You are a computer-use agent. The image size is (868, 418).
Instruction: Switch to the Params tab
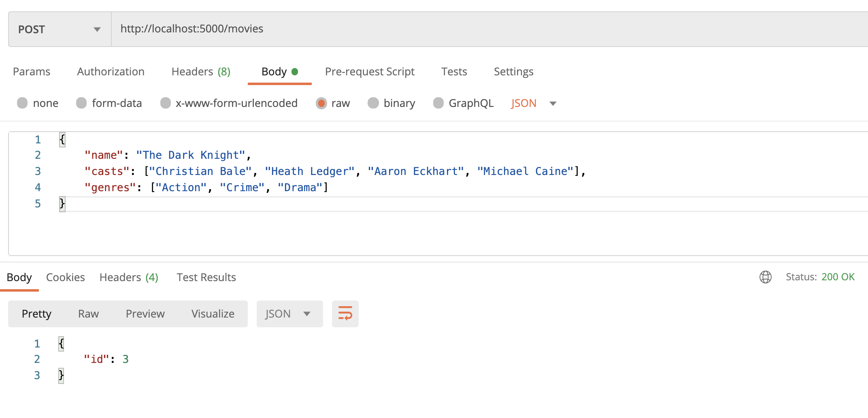[32, 72]
